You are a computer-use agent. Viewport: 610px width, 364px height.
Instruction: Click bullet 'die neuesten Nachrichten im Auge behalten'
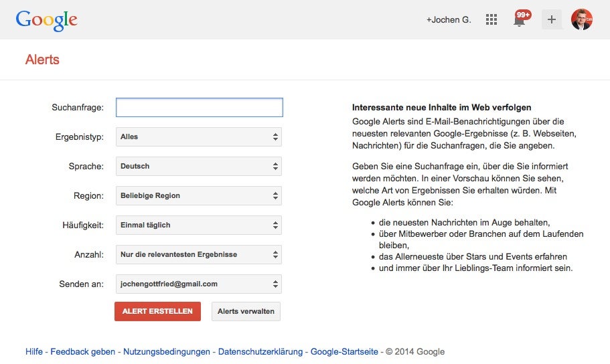(x=465, y=222)
